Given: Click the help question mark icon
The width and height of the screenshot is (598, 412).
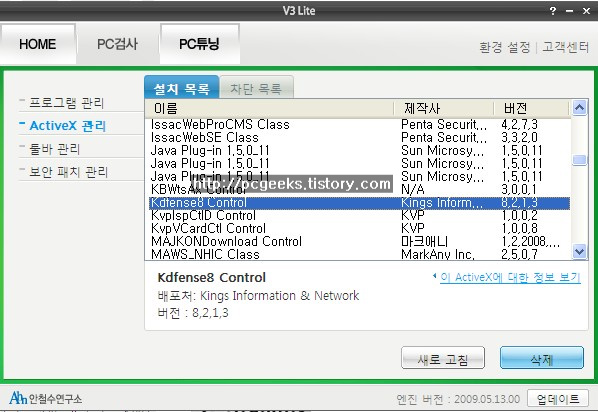Looking at the screenshot, I should pos(553,11).
